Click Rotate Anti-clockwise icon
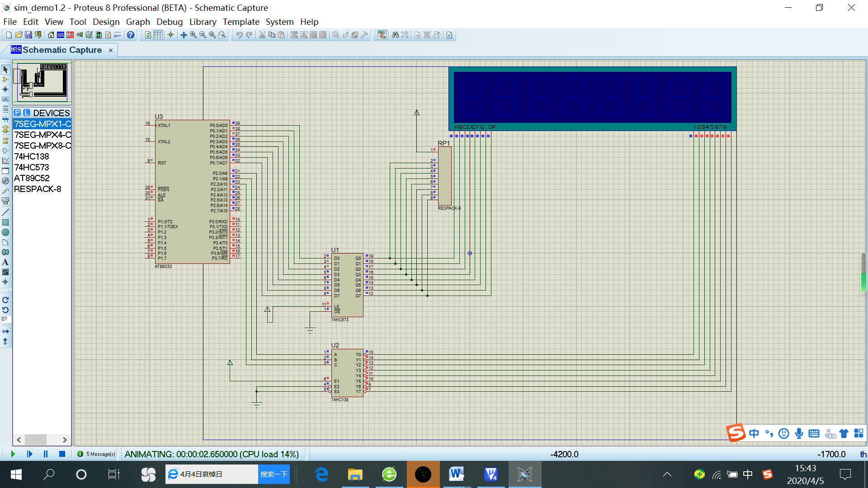Viewport: 868px width, 488px height. click(5, 310)
